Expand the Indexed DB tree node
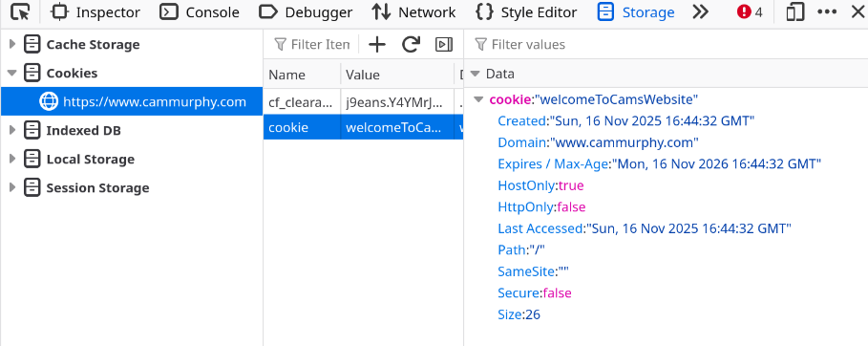The height and width of the screenshot is (346, 868). (x=12, y=131)
